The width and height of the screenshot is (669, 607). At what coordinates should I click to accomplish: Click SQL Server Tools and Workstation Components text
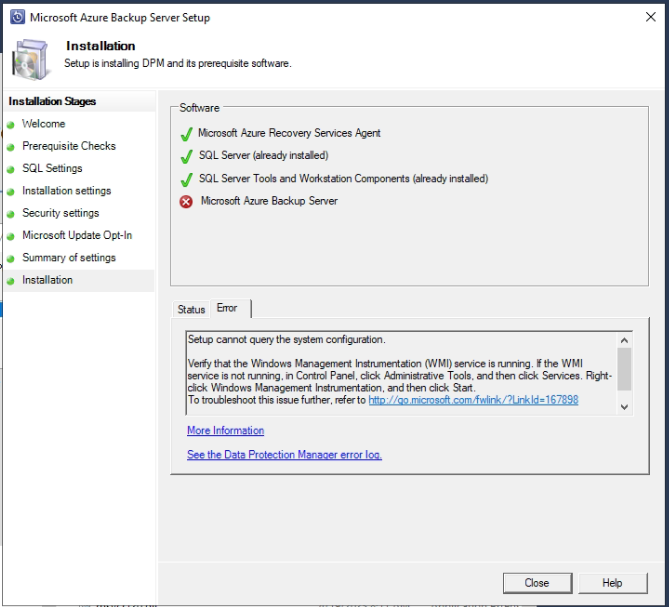click(x=343, y=178)
